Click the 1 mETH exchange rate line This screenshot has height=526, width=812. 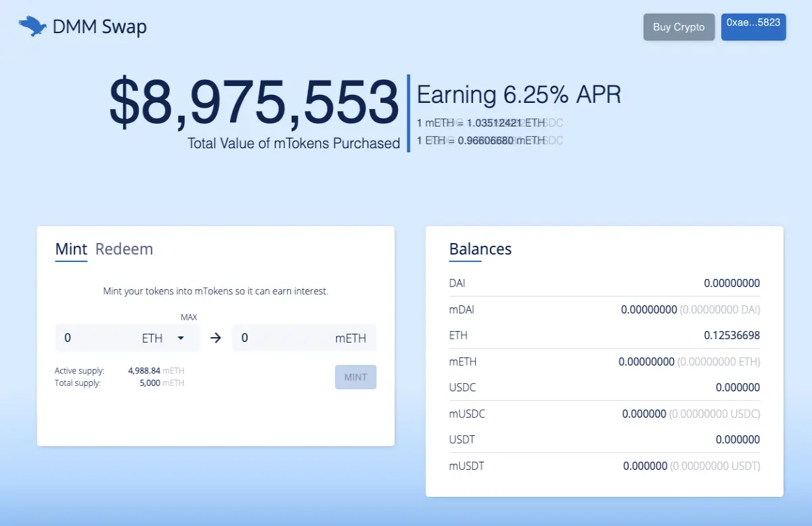[480, 123]
